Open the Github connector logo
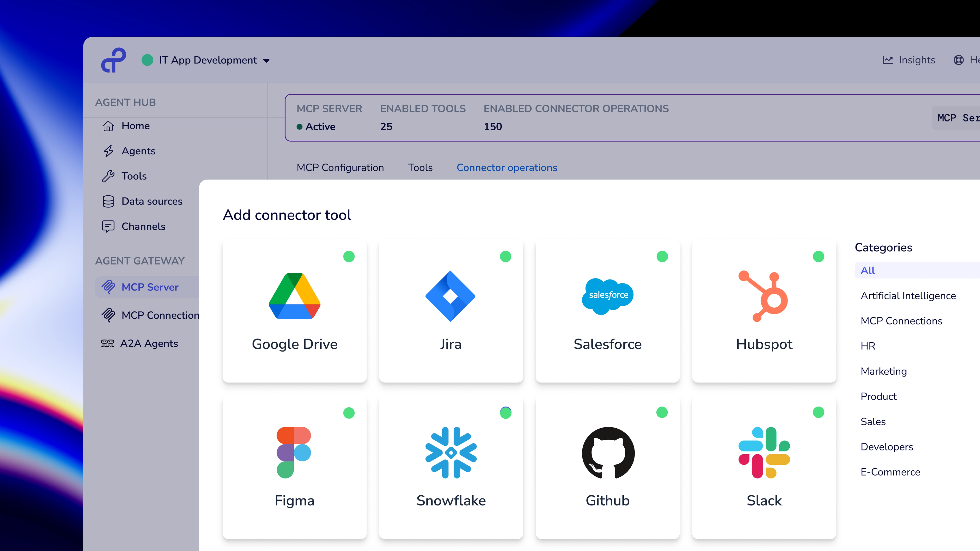 [608, 453]
